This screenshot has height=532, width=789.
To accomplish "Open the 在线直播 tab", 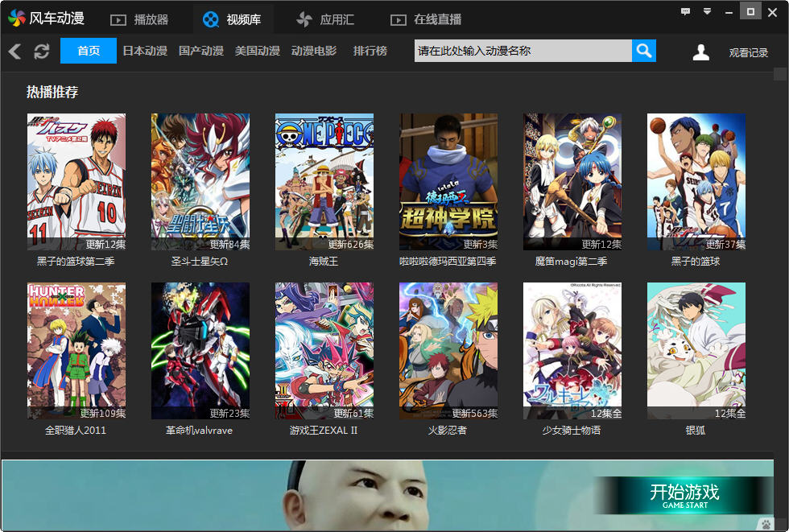I will point(426,19).
